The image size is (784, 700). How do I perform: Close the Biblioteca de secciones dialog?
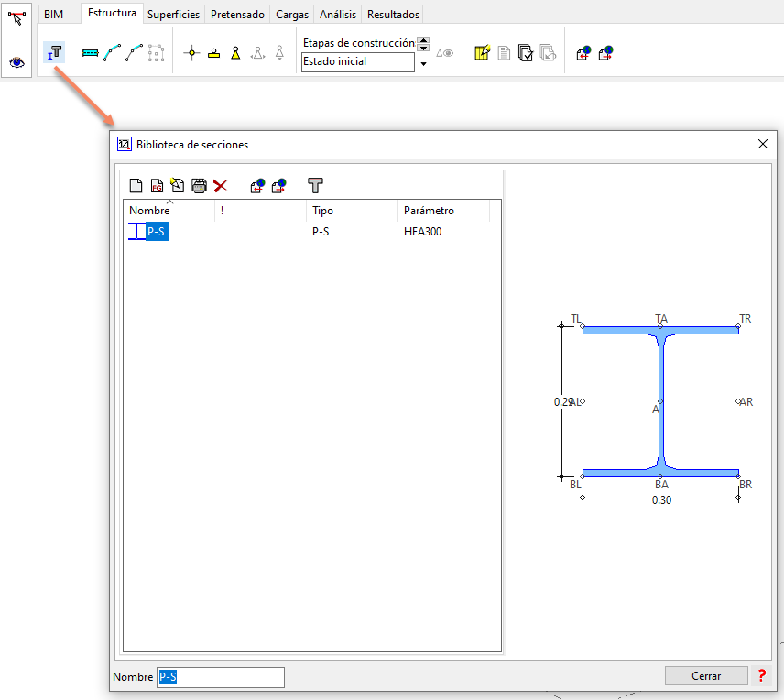pos(763,144)
